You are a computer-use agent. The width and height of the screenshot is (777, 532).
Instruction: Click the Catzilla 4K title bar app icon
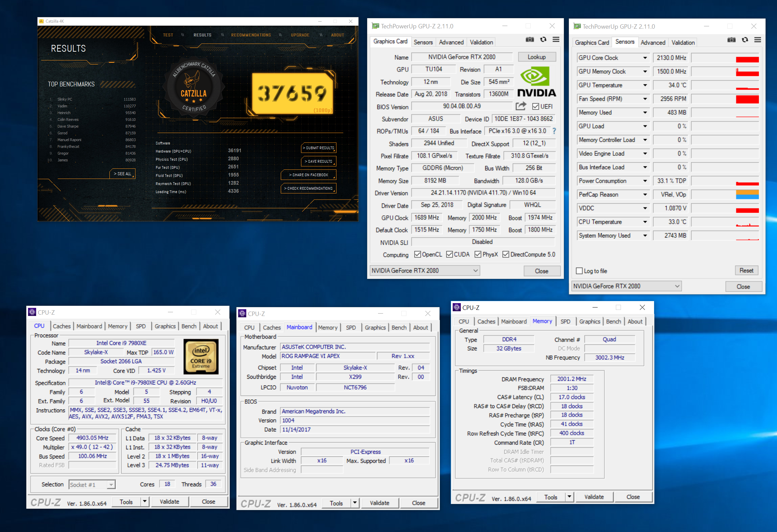point(41,21)
